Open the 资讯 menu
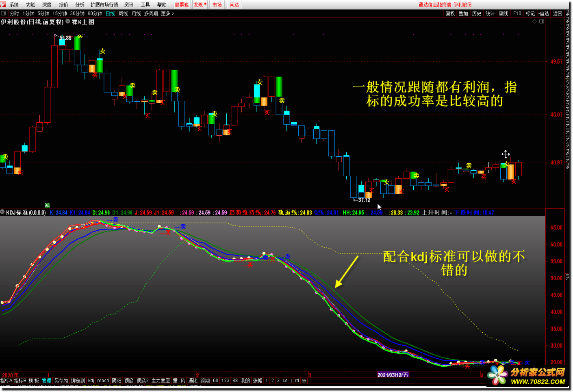The image size is (573, 392). [129, 5]
